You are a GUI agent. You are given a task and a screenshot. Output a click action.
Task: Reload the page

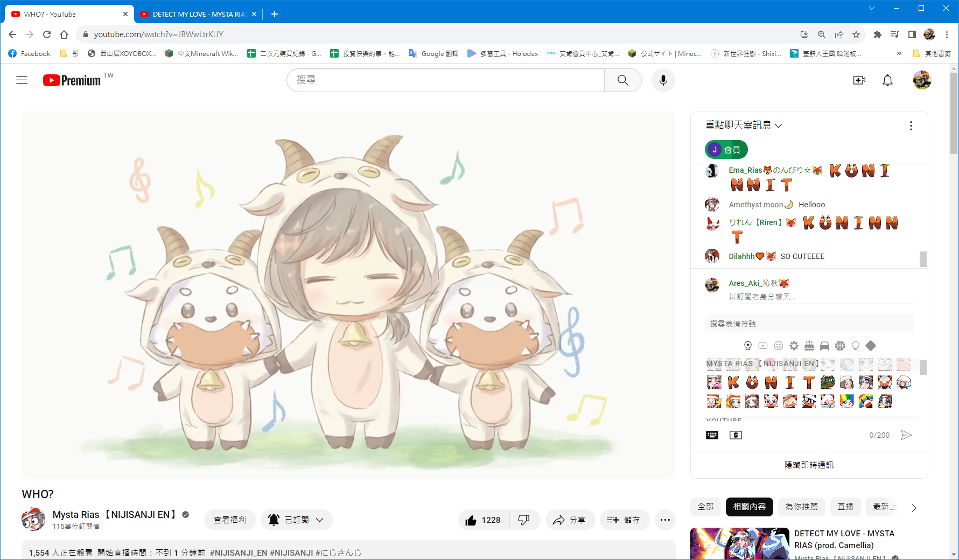click(x=47, y=34)
